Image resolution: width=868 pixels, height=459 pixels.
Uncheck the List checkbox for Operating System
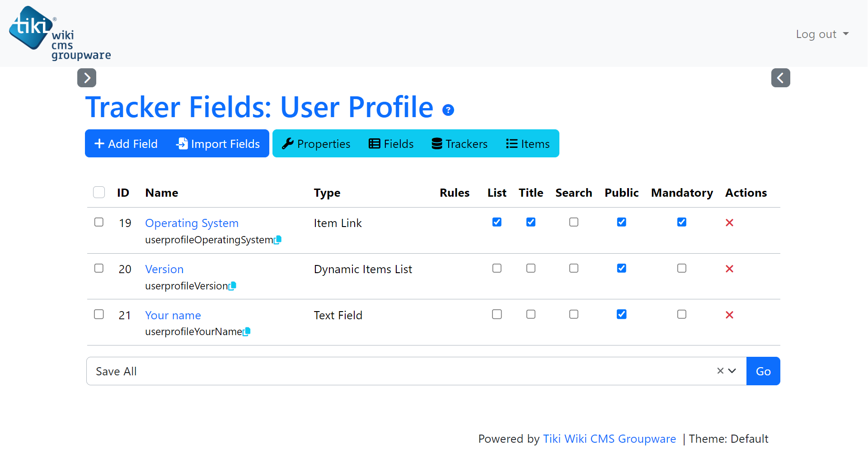(497, 222)
